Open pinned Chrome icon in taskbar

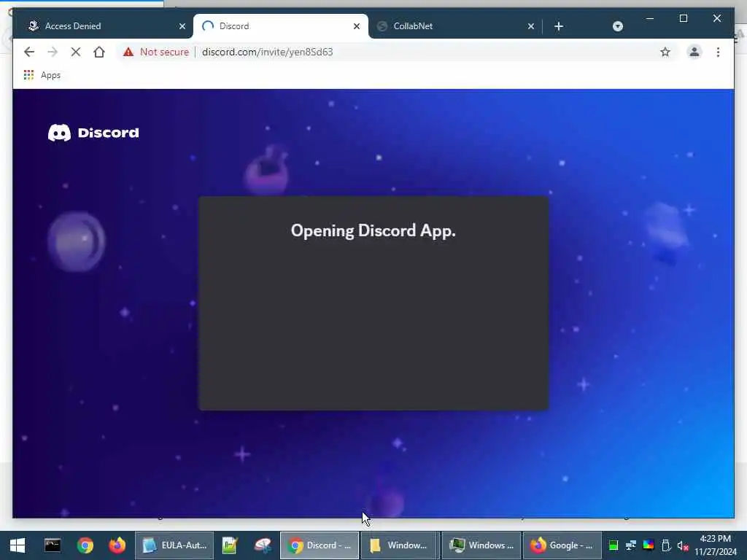[85, 545]
